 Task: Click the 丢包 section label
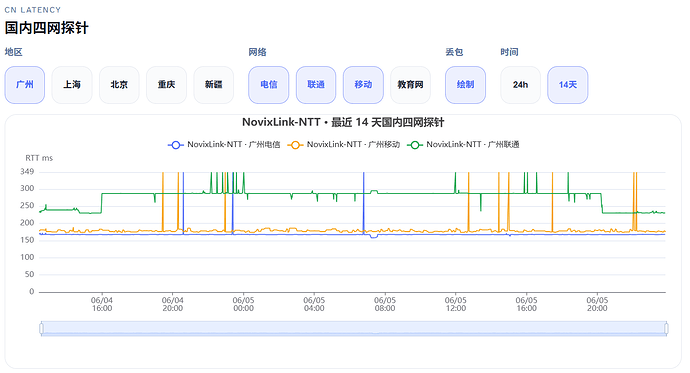click(x=454, y=52)
